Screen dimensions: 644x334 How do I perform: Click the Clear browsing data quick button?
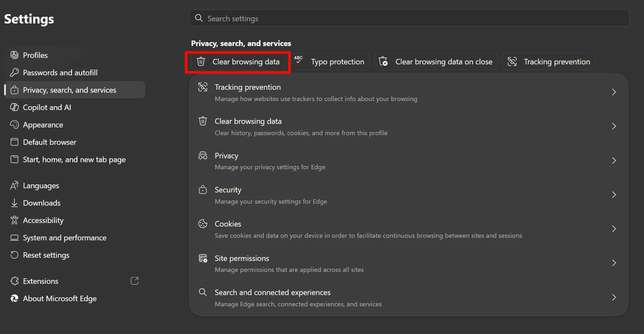(x=238, y=61)
